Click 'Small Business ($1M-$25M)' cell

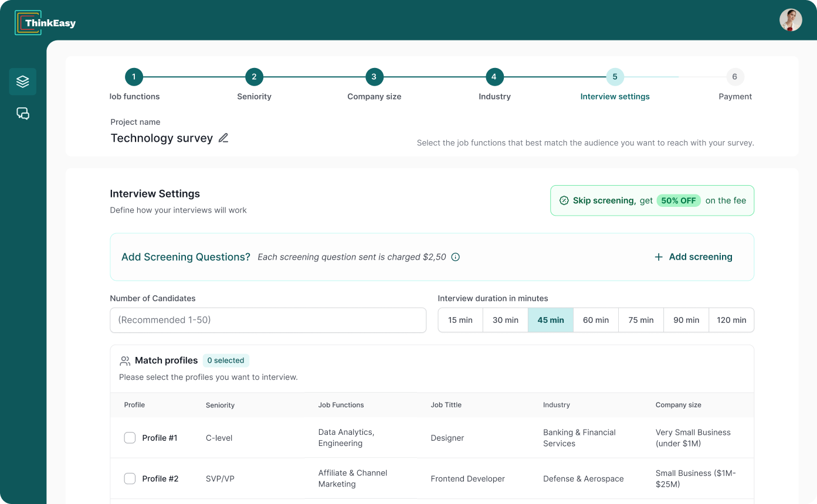pyautogui.click(x=696, y=479)
